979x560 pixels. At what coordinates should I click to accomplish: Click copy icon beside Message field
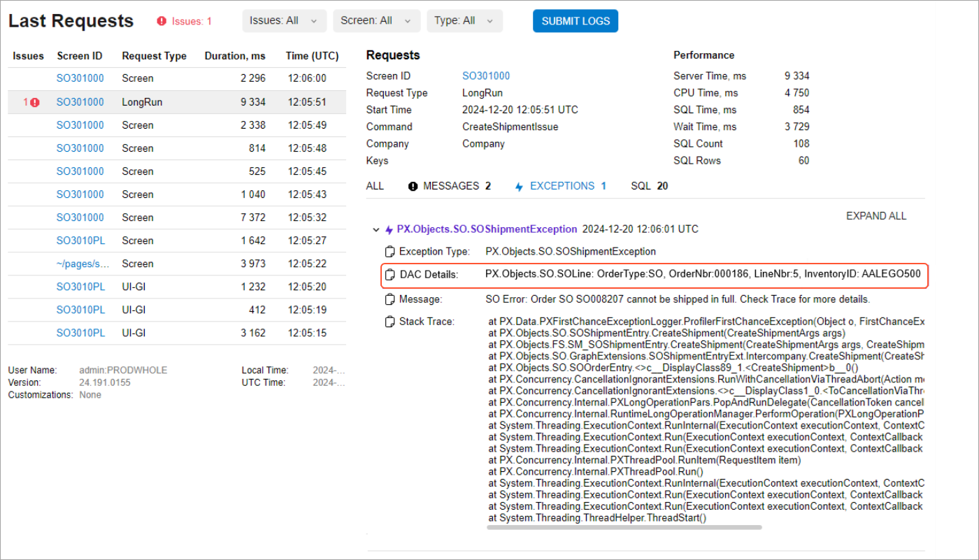pos(390,299)
